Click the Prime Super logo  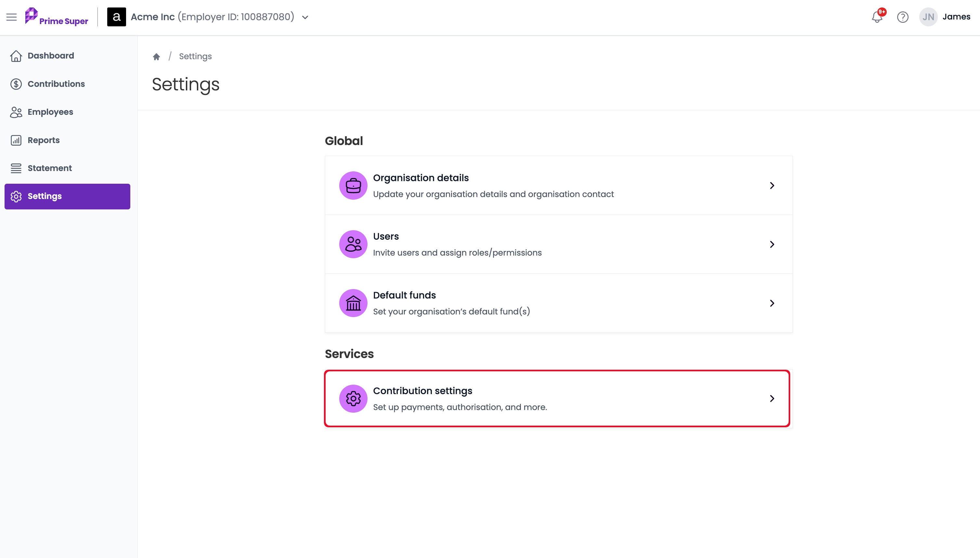click(x=56, y=17)
